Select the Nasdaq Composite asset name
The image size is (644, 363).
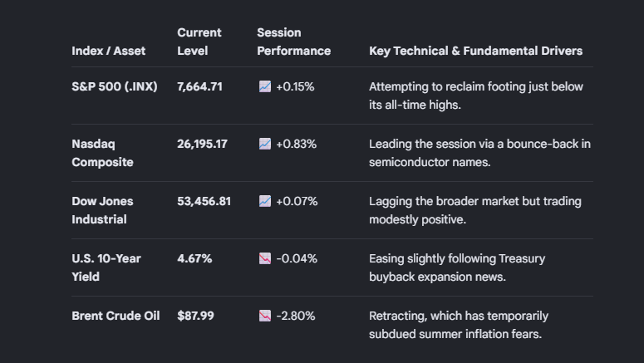pos(103,153)
